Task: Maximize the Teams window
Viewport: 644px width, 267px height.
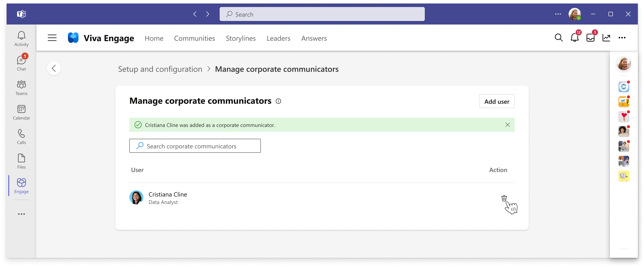Action: click(610, 14)
